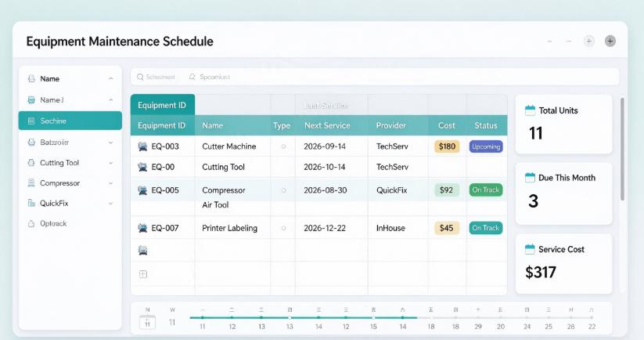Click the calendar icon on Service Cost card
The height and width of the screenshot is (340, 644).
tap(531, 249)
